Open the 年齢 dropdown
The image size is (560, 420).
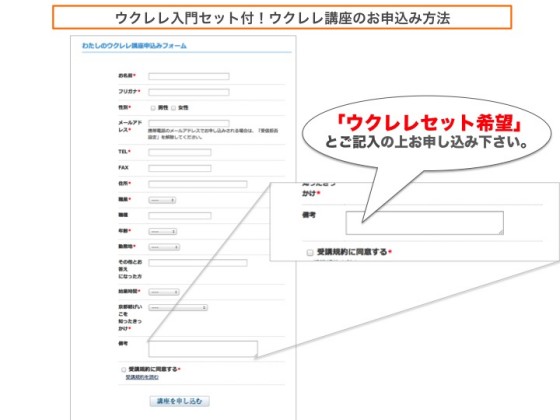[x=162, y=232]
